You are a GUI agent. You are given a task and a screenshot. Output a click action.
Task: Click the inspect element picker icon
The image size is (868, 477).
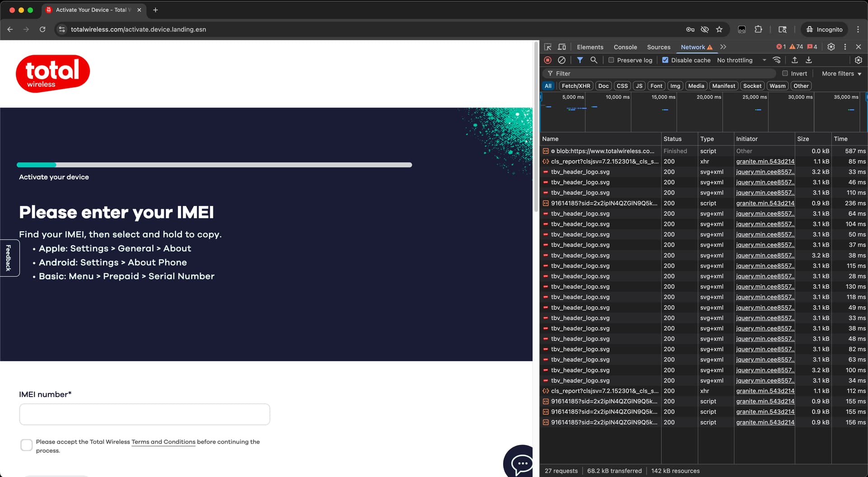click(547, 47)
